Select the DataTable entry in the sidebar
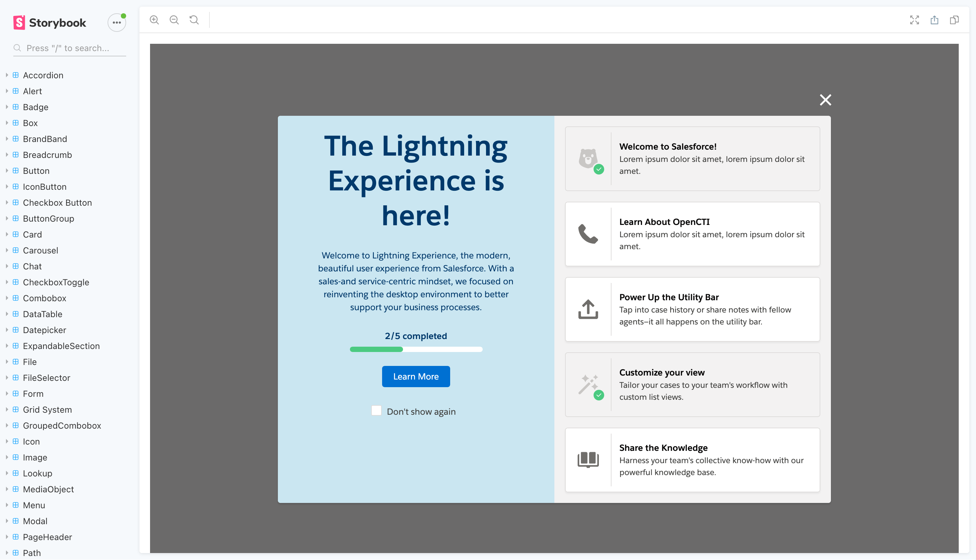976x560 pixels. click(43, 314)
